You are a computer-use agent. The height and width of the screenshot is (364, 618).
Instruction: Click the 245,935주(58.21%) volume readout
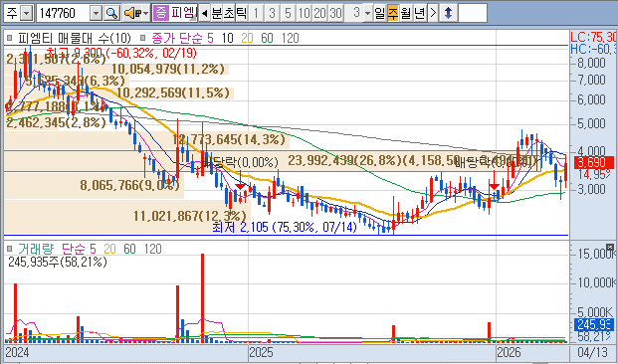pos(58,262)
